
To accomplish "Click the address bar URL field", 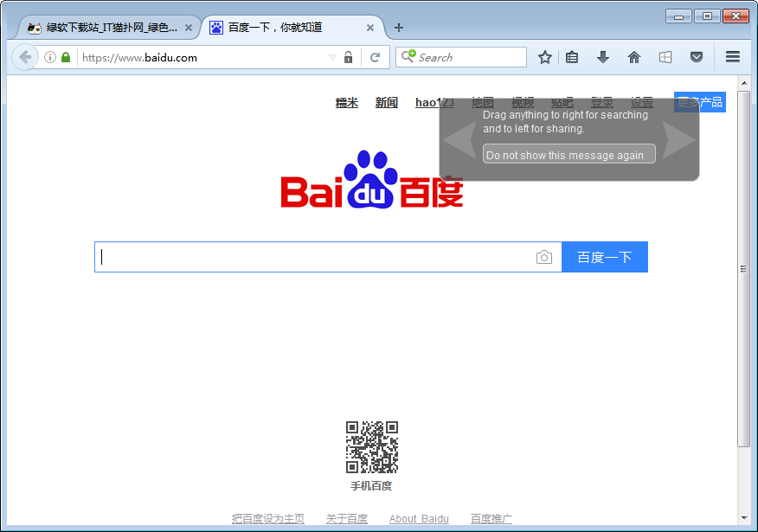I will pos(203,57).
